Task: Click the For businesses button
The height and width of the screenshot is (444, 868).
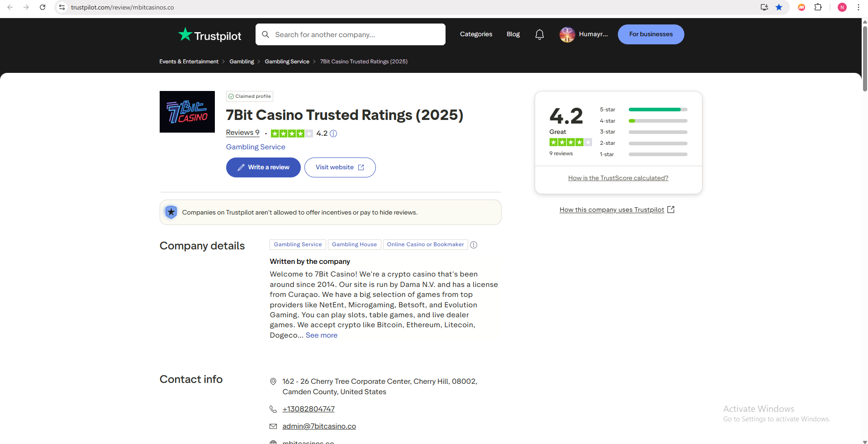Action: click(651, 34)
